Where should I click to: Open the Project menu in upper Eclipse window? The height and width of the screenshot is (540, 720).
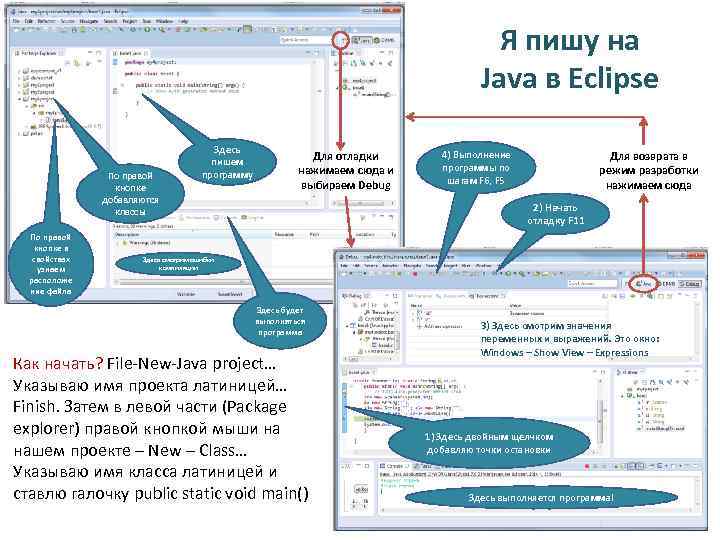tap(129, 21)
